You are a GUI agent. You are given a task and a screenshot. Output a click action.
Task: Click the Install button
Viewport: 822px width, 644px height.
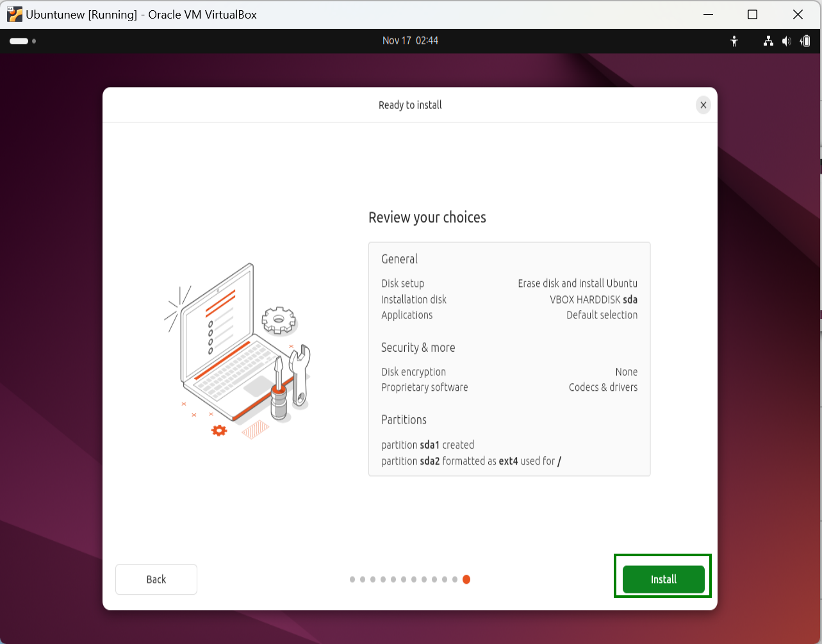(x=663, y=579)
